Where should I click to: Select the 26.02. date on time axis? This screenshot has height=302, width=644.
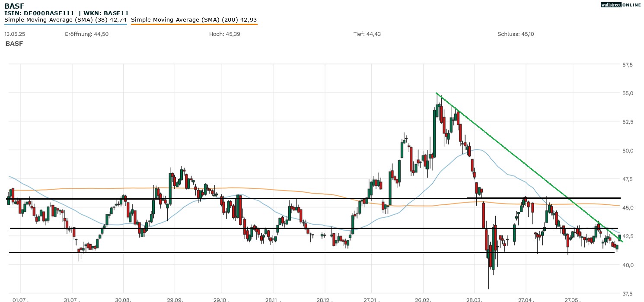click(423, 299)
